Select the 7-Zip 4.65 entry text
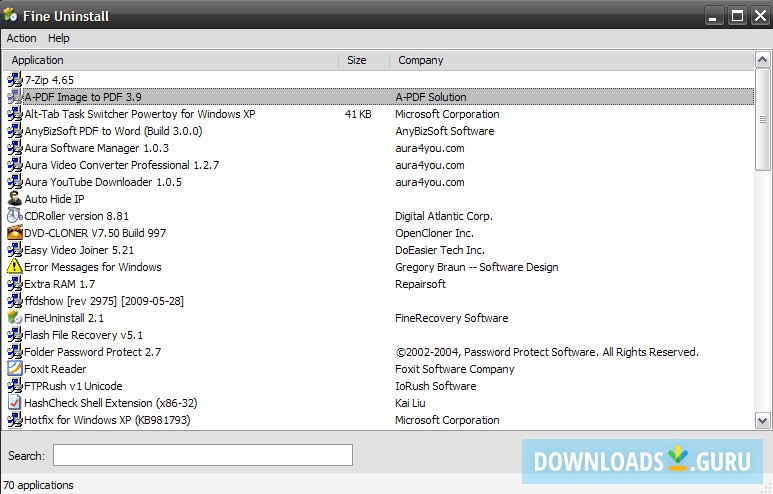Viewport: 773px width, 494px height. (x=49, y=80)
